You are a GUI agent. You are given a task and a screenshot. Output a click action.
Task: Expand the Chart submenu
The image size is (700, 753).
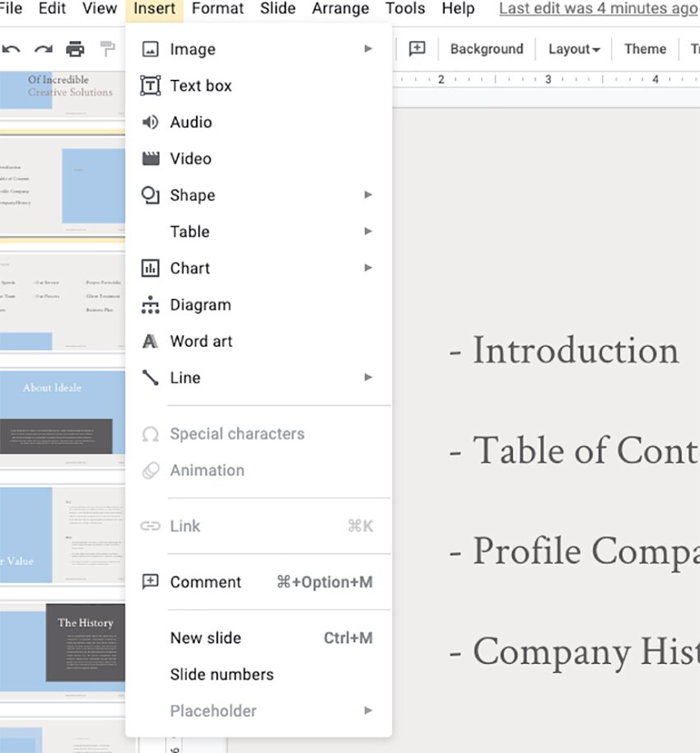(368, 268)
